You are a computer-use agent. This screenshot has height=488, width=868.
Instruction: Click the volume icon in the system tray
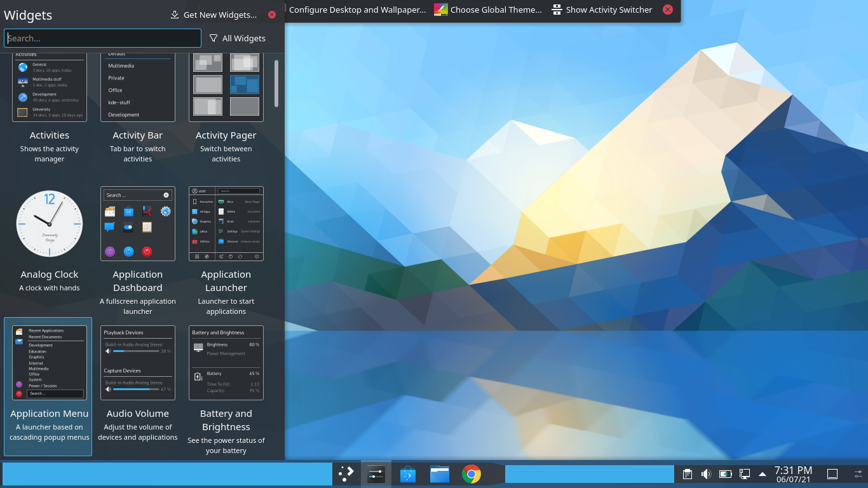point(705,473)
